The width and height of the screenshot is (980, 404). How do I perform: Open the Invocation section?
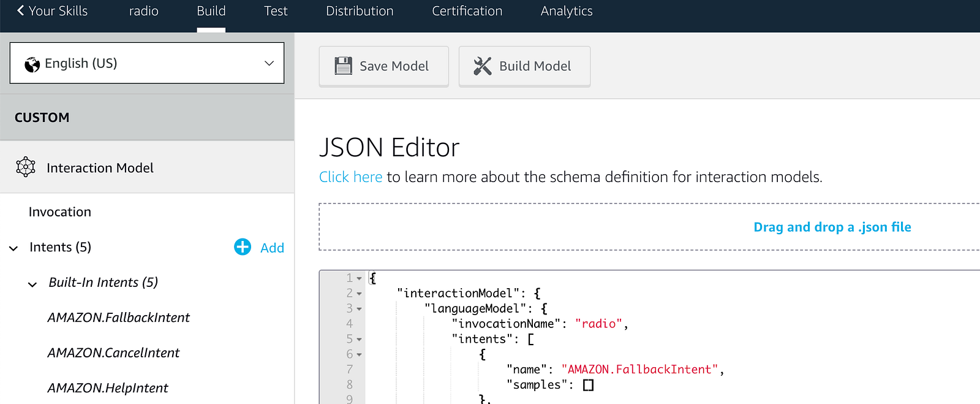click(60, 212)
